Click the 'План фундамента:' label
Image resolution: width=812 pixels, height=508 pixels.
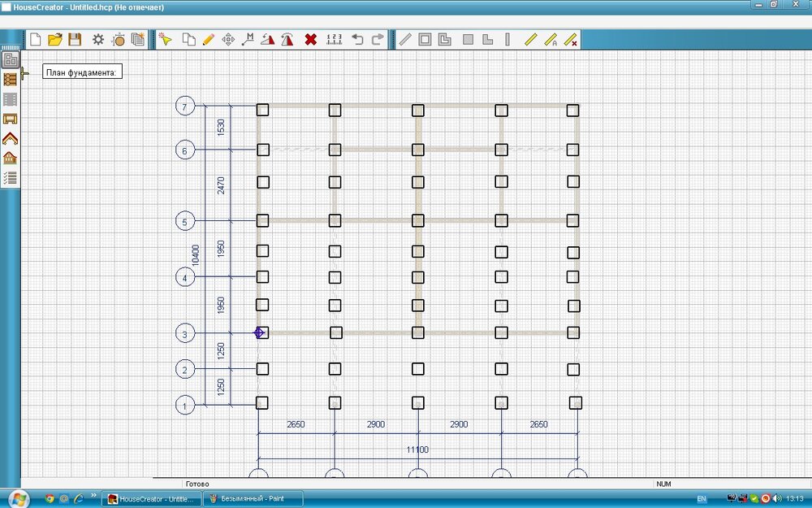[82, 72]
